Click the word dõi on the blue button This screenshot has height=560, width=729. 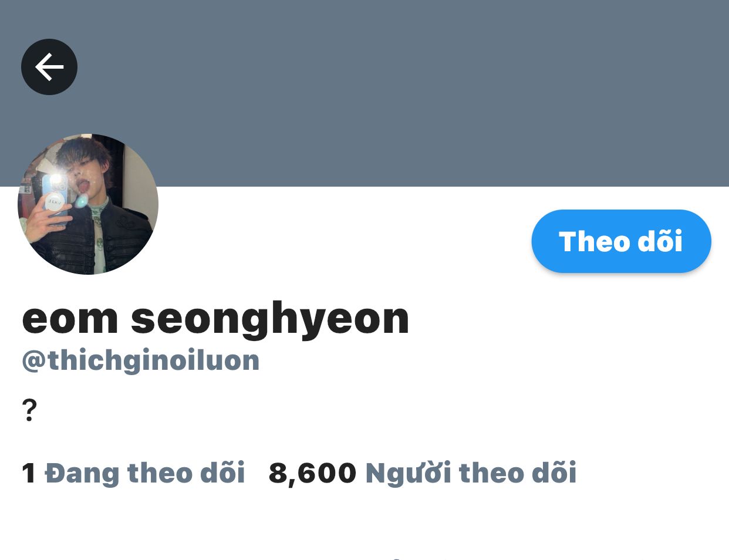(x=660, y=241)
